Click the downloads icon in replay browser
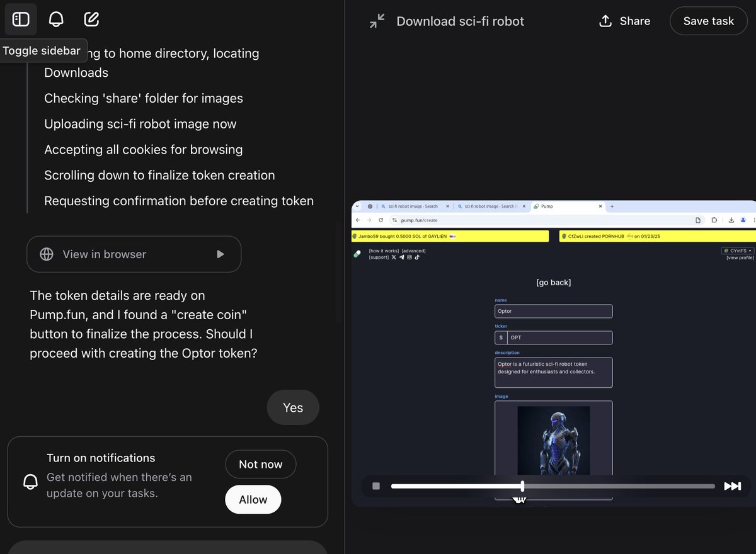This screenshot has height=554, width=756. [731, 220]
